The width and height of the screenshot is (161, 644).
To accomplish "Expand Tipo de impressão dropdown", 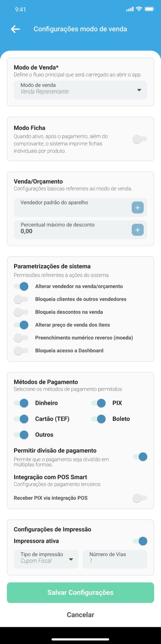I will click(x=46, y=559).
